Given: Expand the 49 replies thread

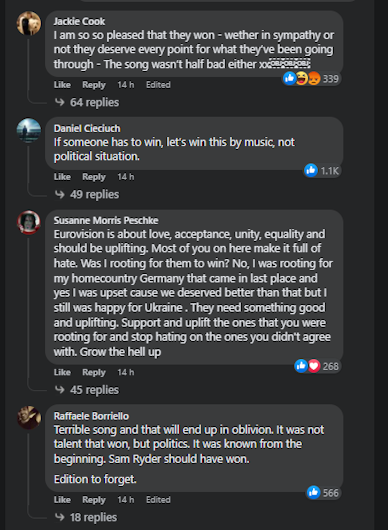Looking at the screenshot, I should click(x=87, y=194).
